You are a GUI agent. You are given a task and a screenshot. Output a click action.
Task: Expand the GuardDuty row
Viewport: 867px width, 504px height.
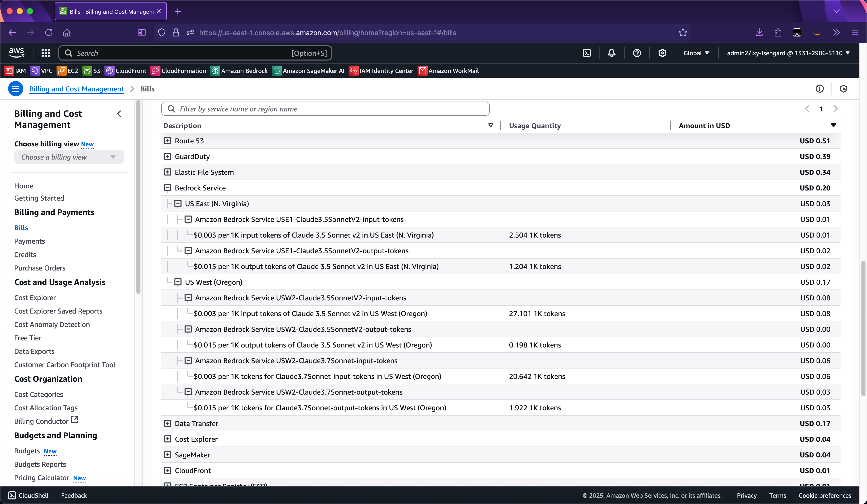(168, 157)
